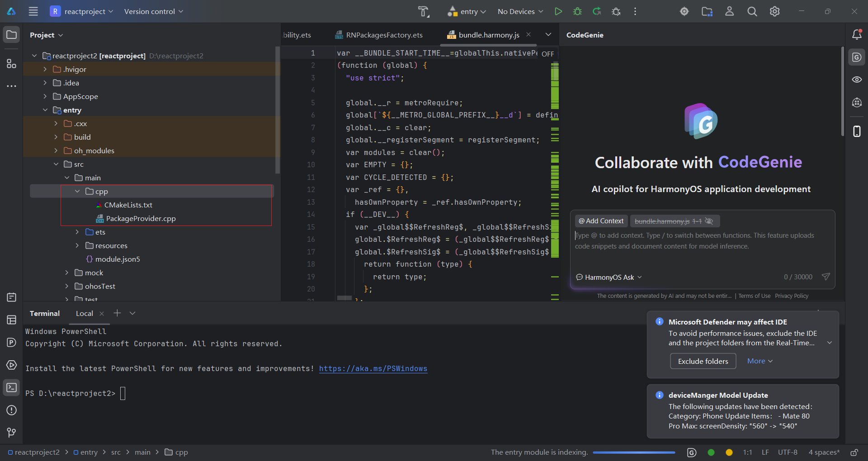Screen dimensions: 868x461
Task: Open the No Devices dropdown
Action: (520, 11)
